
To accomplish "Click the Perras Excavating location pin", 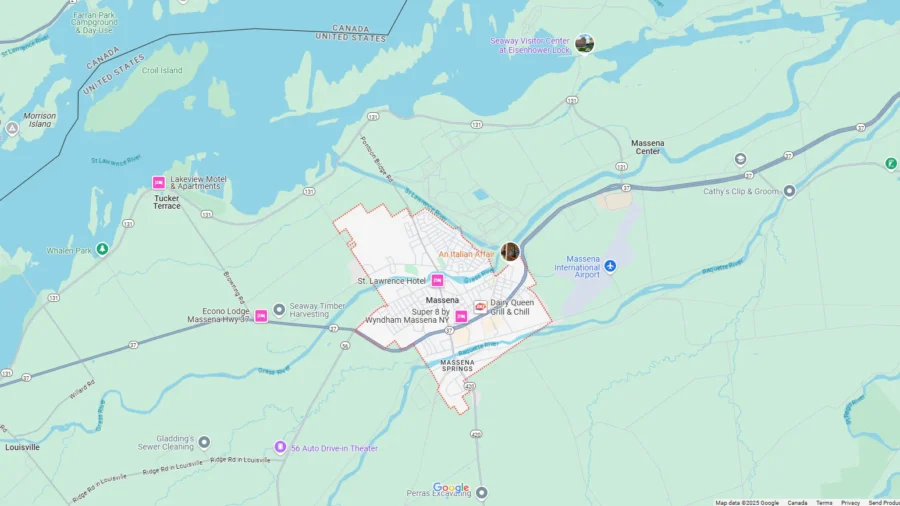I will 482,493.
